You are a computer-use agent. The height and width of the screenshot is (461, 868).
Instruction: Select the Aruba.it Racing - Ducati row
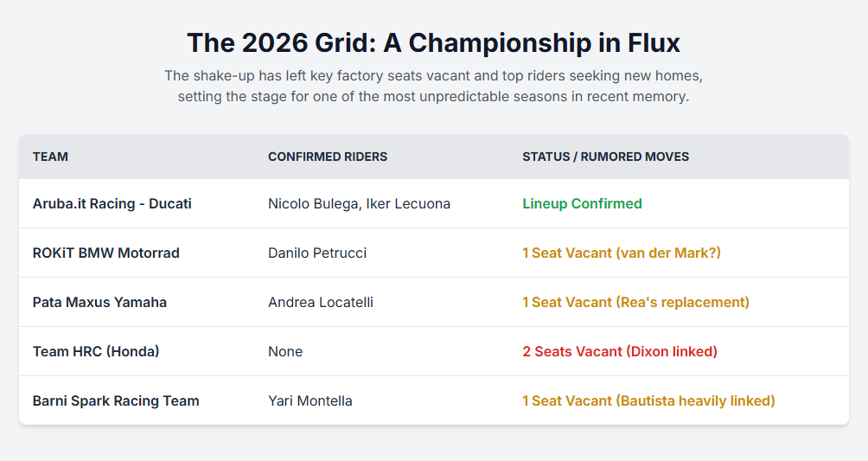pyautogui.click(x=112, y=204)
